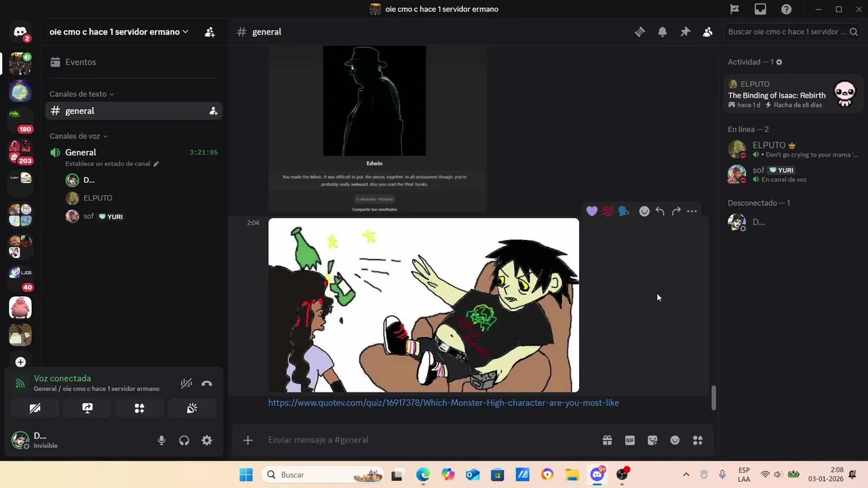Open GIF picker button
The image size is (868, 488).
tap(630, 440)
